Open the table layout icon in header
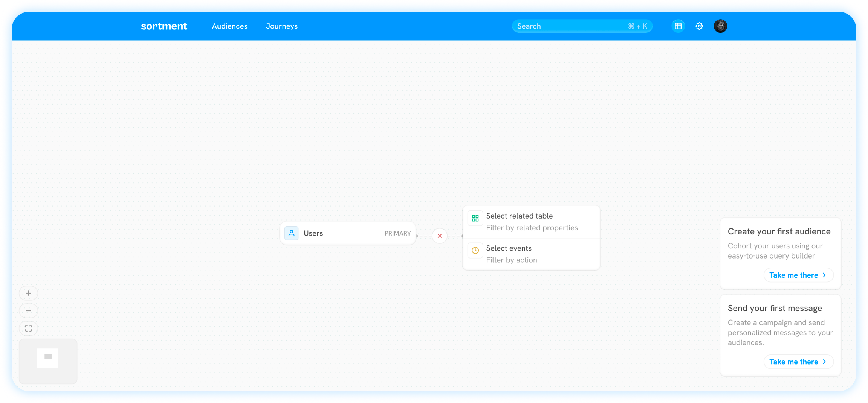Image resolution: width=868 pixels, height=403 pixels. [678, 26]
